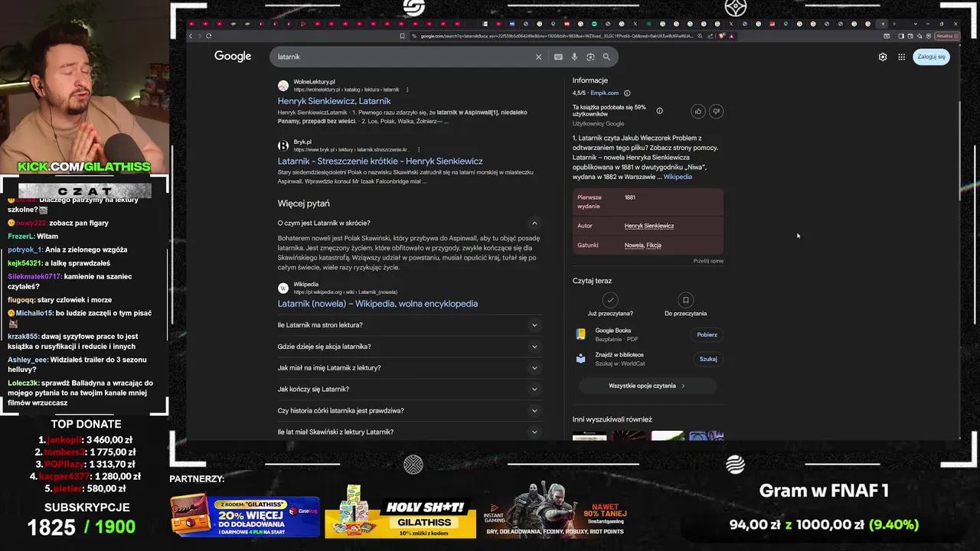Click 'KICK.COM/GILATHISS' overlay text
Screen dimensions: 980x551
click(84, 167)
